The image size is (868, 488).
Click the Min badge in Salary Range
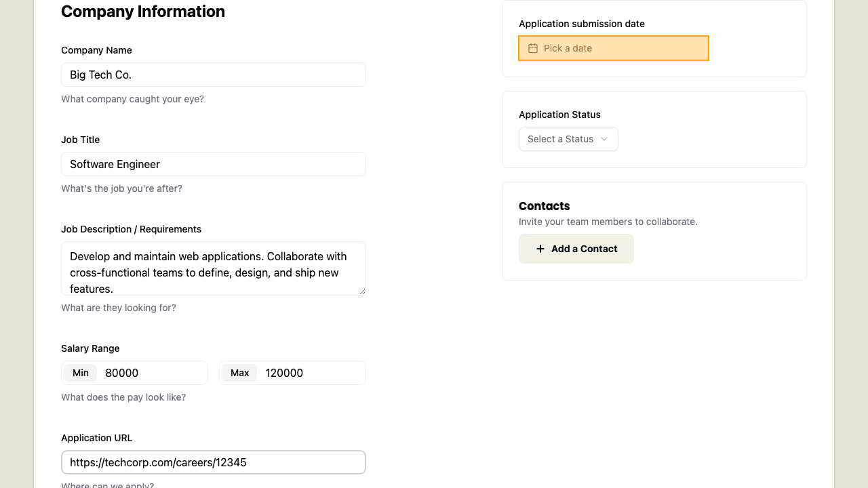click(x=80, y=373)
